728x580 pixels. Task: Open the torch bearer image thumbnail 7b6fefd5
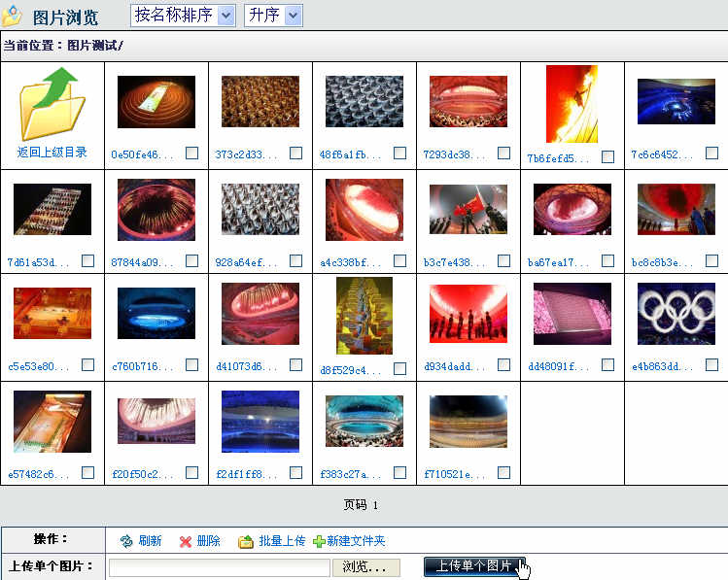[x=572, y=104]
